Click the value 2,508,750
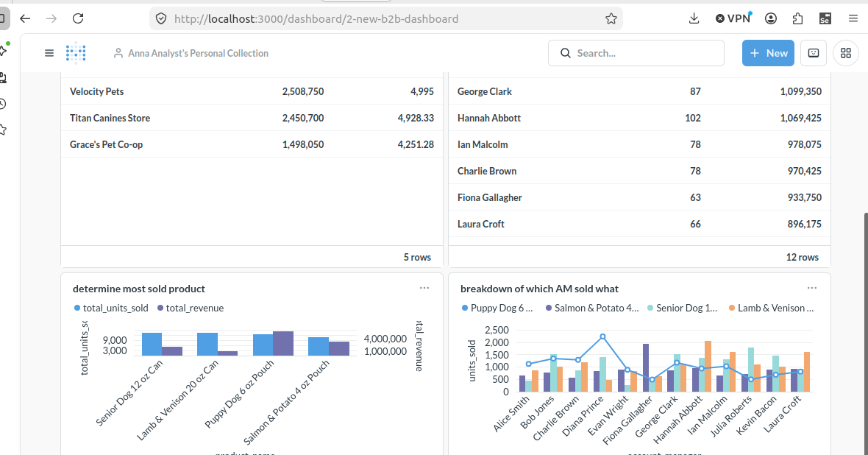 303,91
